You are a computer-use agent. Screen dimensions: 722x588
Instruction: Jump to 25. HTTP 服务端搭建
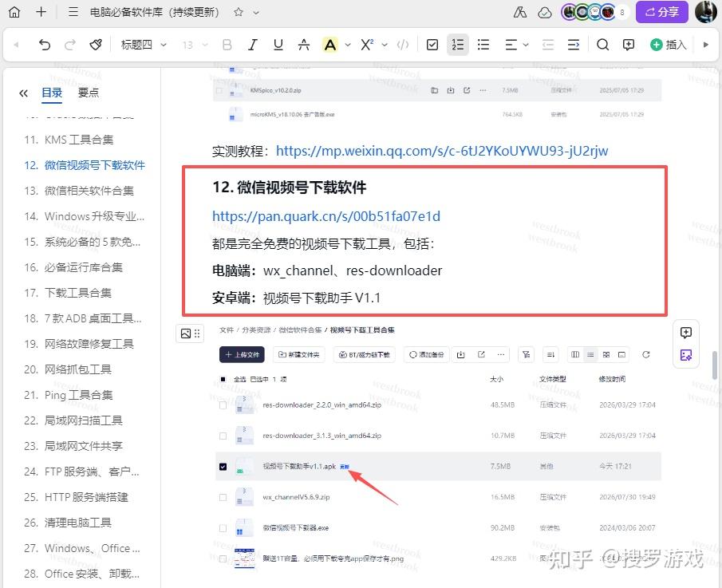coord(76,497)
